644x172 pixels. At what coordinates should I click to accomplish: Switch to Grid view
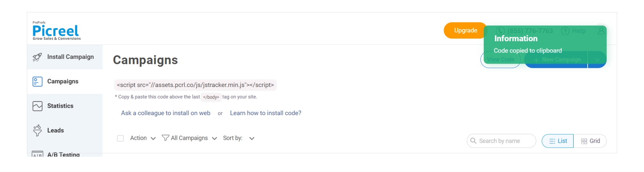coord(590,141)
